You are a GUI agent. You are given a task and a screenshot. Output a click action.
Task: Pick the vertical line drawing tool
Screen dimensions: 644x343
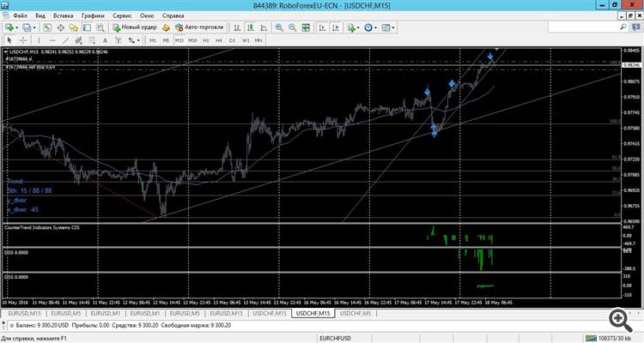(39, 40)
